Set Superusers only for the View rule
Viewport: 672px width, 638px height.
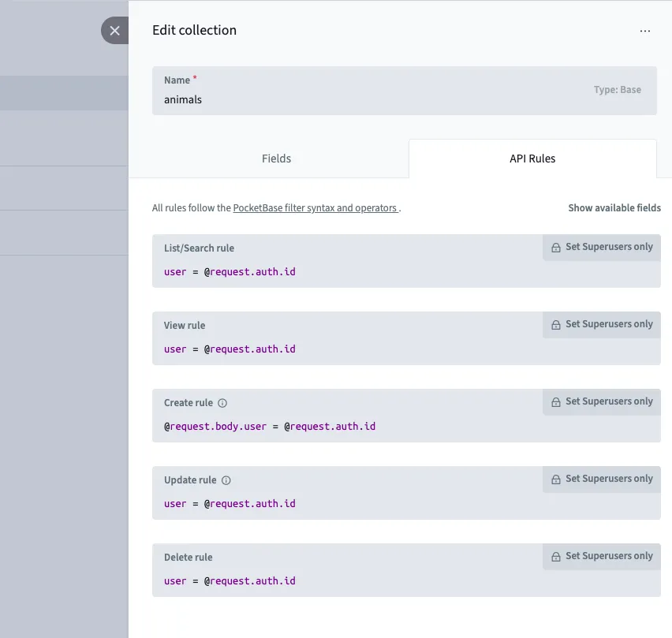tap(607, 323)
